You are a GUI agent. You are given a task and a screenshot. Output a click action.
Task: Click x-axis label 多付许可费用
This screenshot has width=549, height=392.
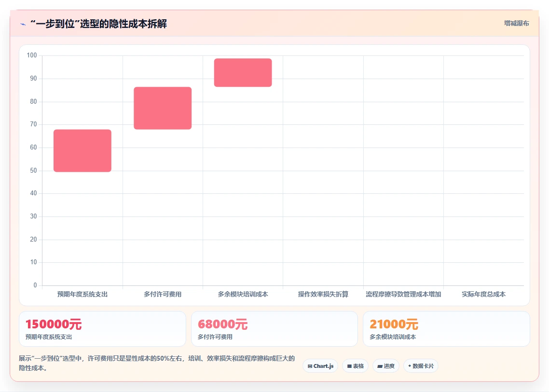click(x=163, y=294)
